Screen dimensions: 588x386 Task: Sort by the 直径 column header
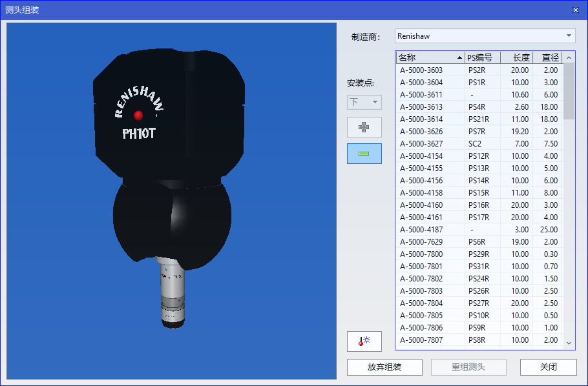(547, 57)
